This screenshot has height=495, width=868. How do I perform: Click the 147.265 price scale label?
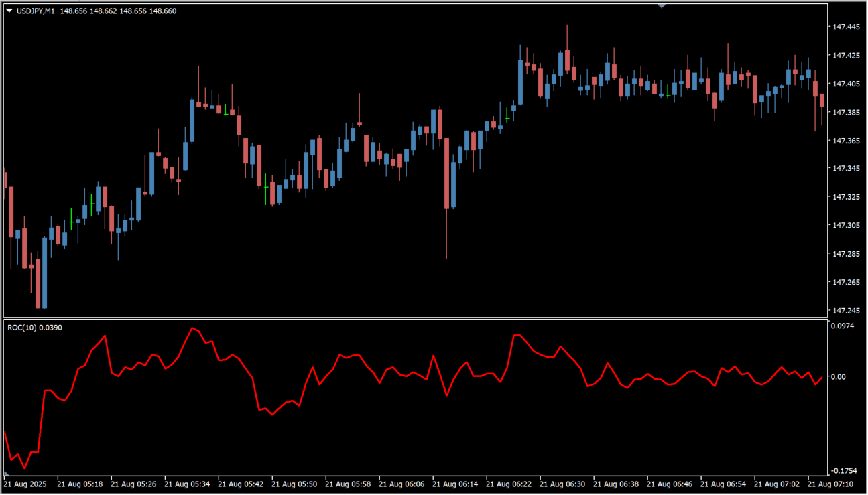pyautogui.click(x=846, y=283)
